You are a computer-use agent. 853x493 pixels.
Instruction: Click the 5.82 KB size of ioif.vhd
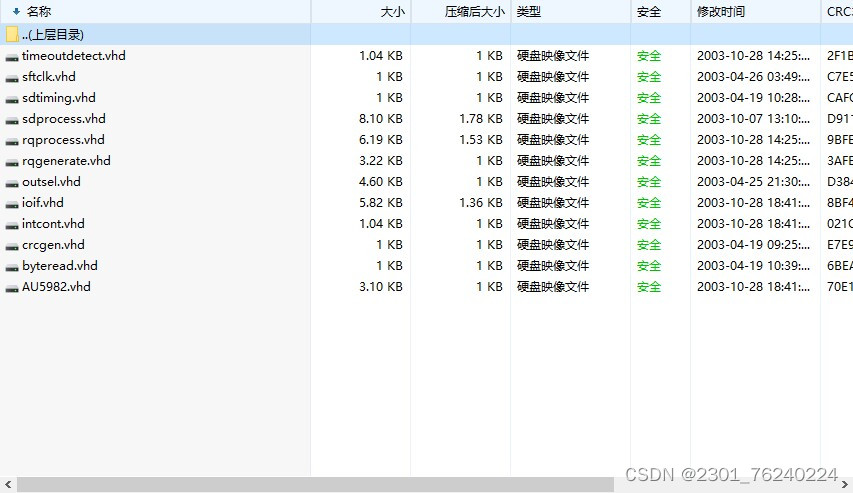(380, 203)
